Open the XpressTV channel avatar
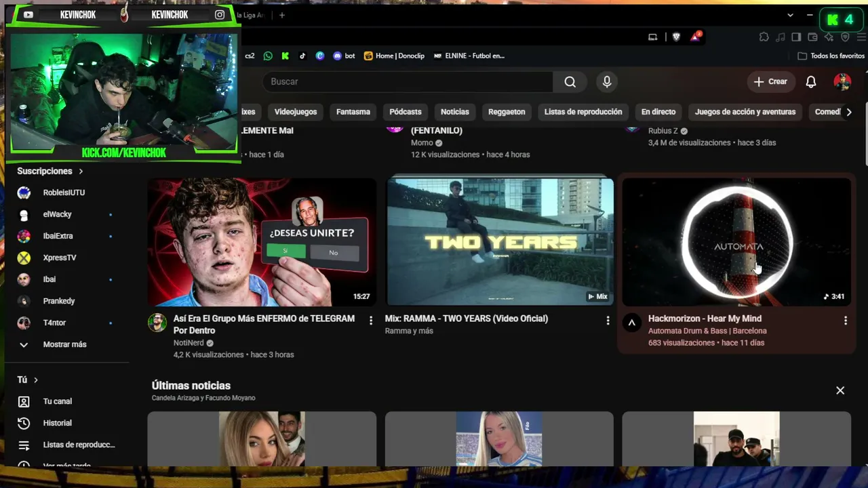Screen dimensions: 868x488 pyautogui.click(x=24, y=258)
